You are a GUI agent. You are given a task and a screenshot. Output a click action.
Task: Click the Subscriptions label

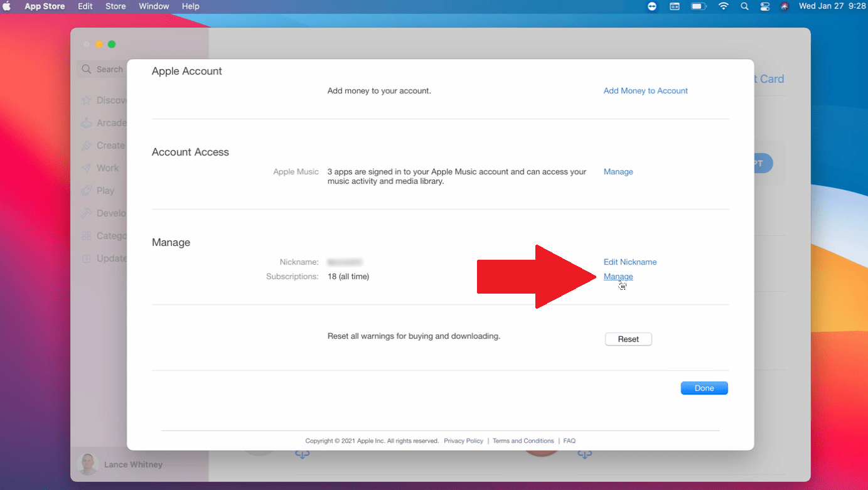[292, 277]
